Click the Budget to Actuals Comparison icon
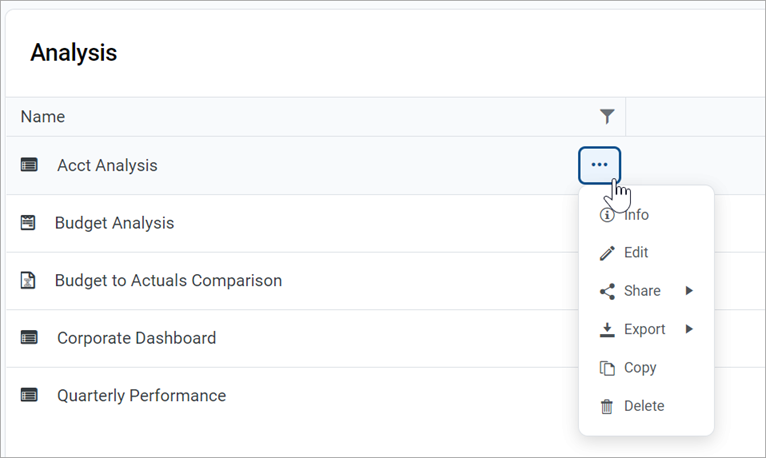Viewport: 766px width, 458px height. tap(28, 281)
